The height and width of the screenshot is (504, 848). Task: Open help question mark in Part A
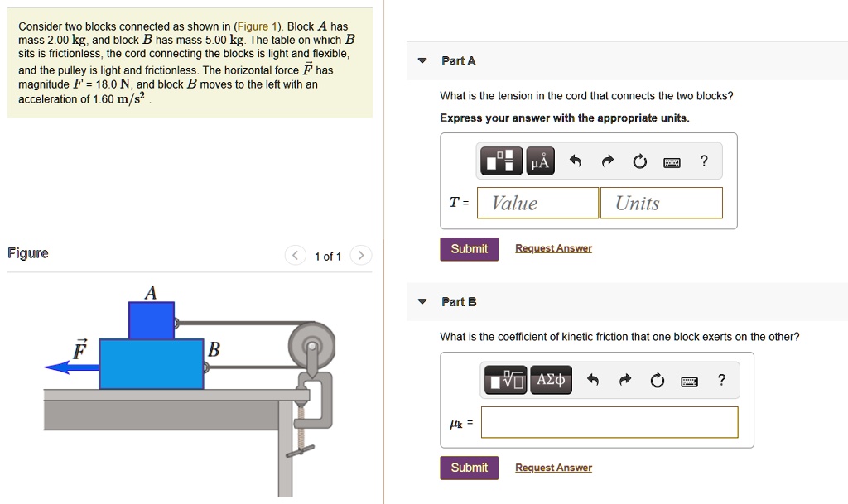tap(704, 161)
